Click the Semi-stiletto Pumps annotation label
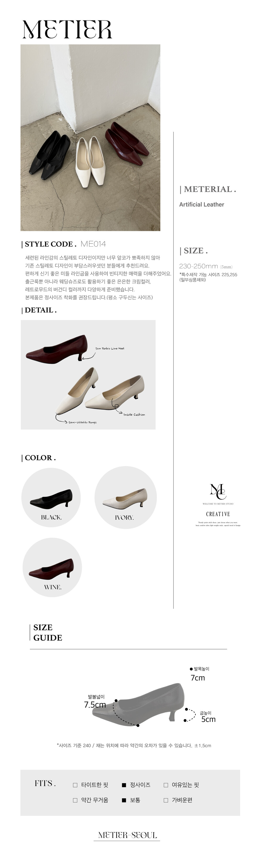The image size is (262, 868). click(x=83, y=422)
